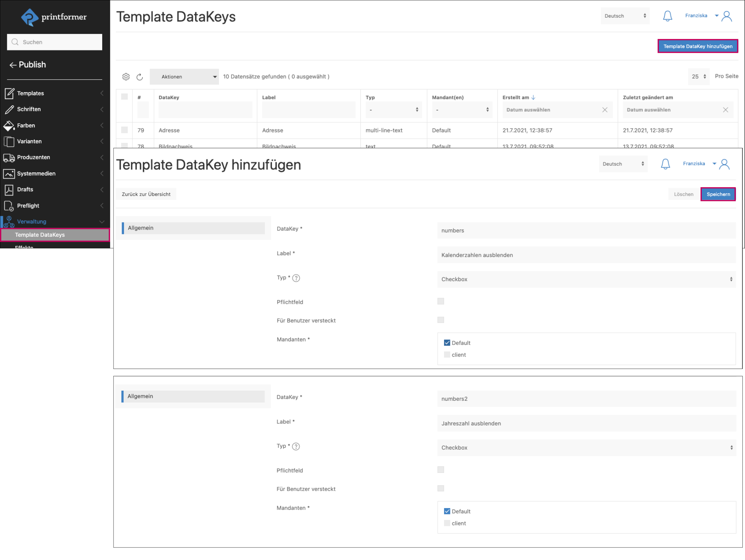This screenshot has width=745, height=560.
Task: Click the printformer logo
Action: point(54,17)
